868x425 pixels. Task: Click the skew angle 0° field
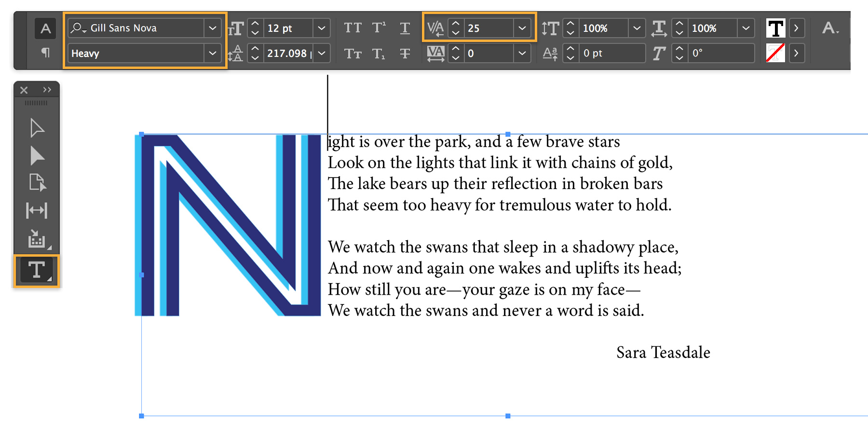pyautogui.click(x=720, y=53)
